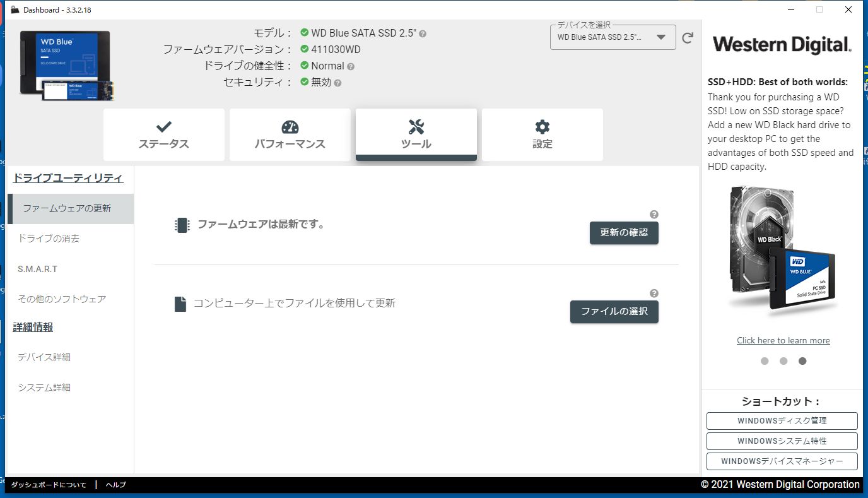Click the ファイルの選択 button
This screenshot has height=498, width=868.
(x=614, y=311)
